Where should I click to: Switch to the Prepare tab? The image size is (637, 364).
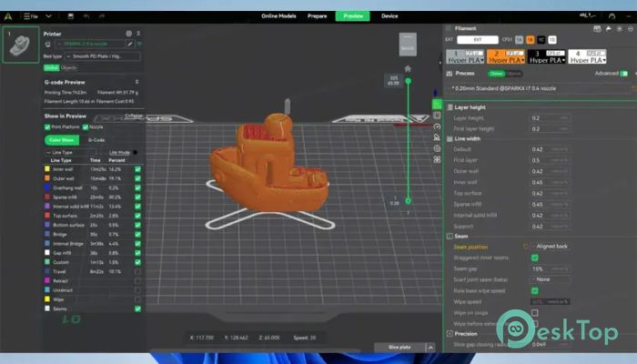click(x=318, y=16)
